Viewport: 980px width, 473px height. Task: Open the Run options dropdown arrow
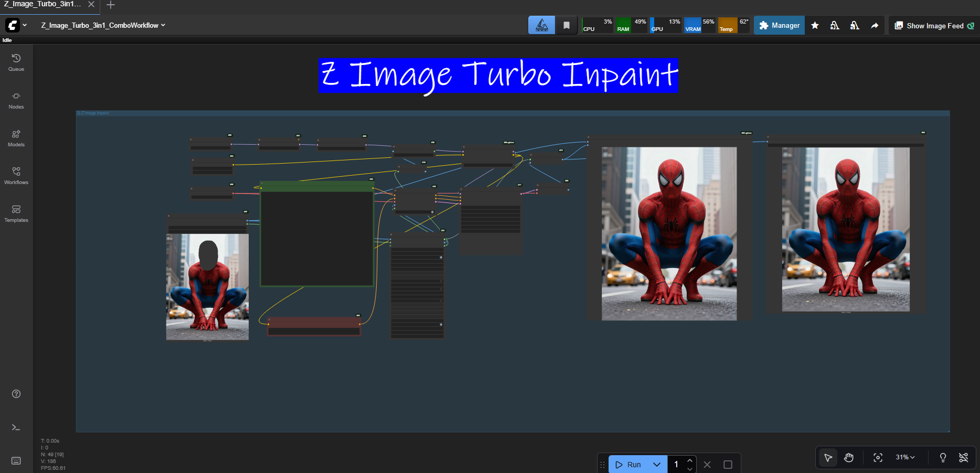pos(657,465)
